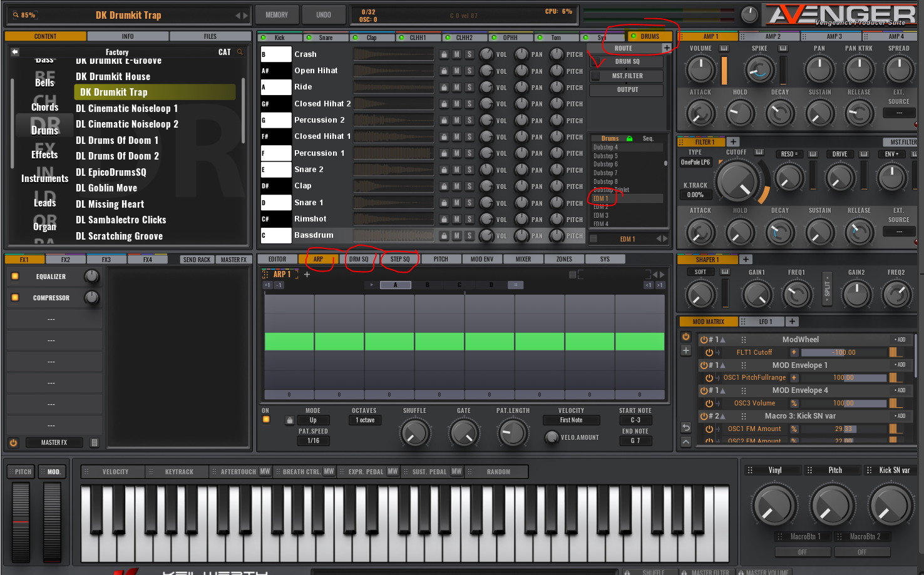Add a shaper with the plus beside SHAPER 1
This screenshot has height=575, width=924.
point(746,259)
